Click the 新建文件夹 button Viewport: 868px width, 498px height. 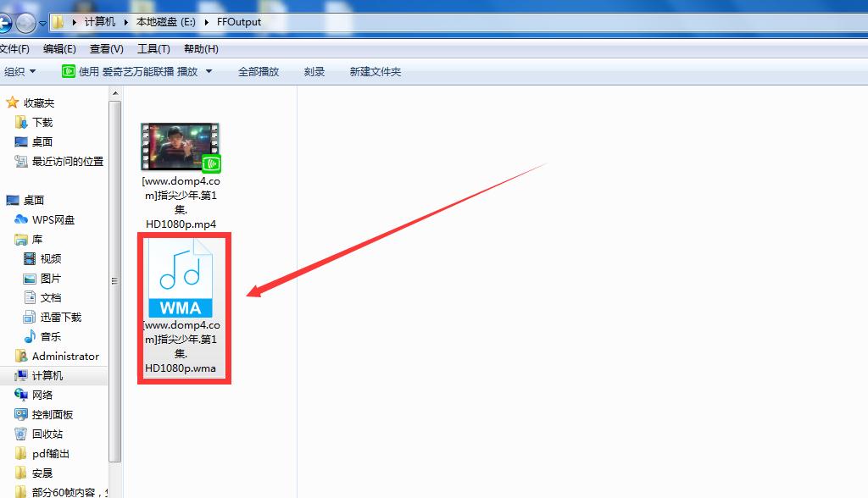374,72
